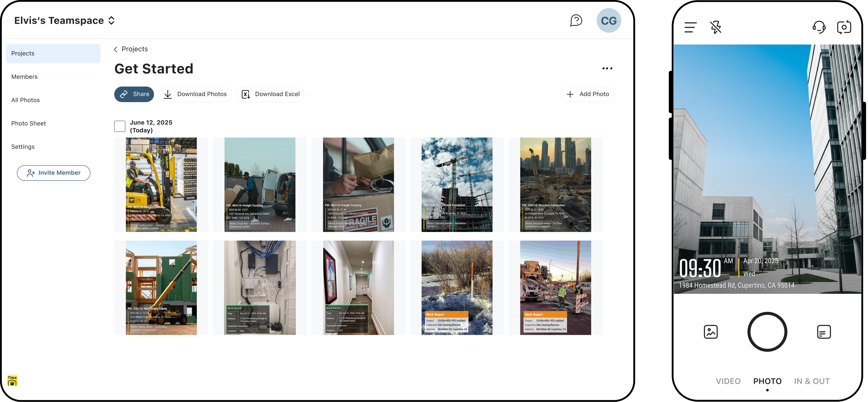
Task: Click the CG profile avatar
Action: click(x=608, y=20)
